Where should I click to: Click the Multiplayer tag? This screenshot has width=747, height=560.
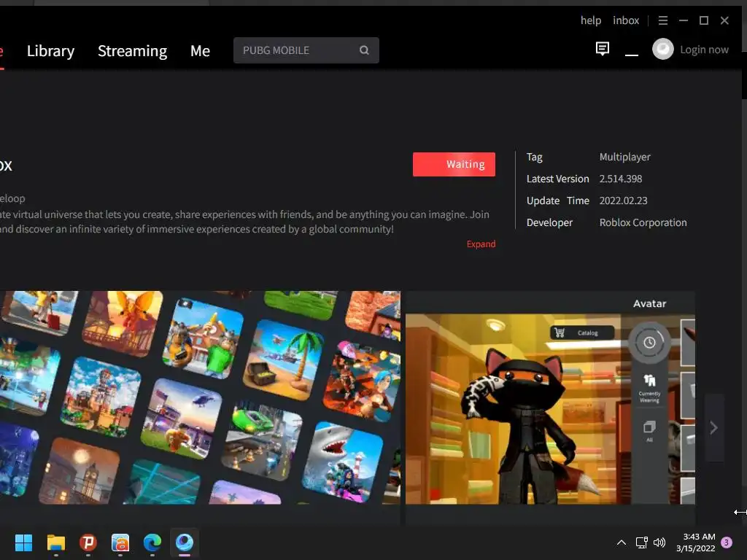click(624, 157)
